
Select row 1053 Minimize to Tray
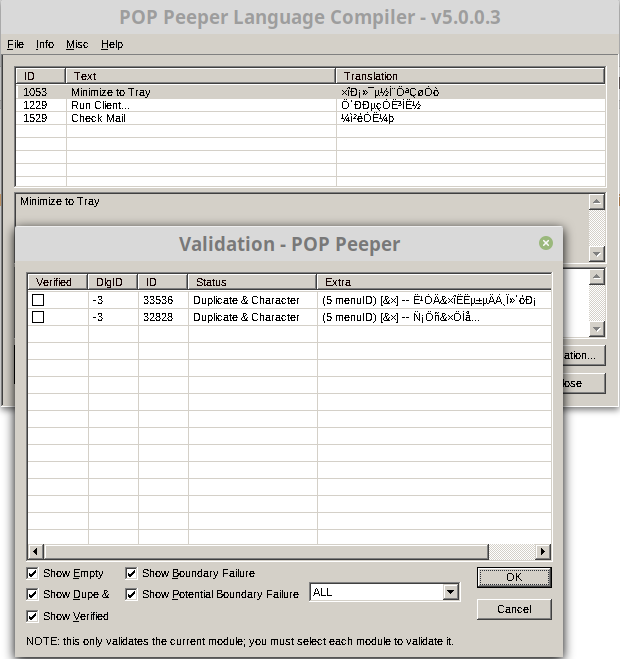(x=311, y=92)
